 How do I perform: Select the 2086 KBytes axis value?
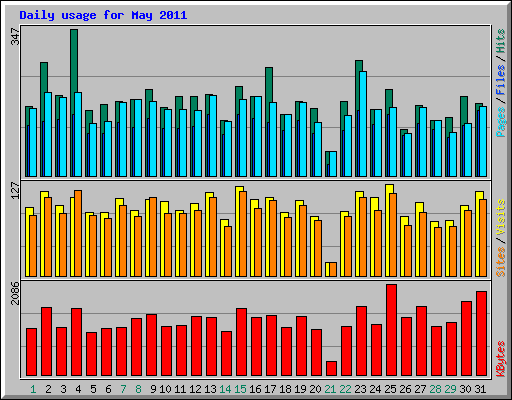[16, 293]
